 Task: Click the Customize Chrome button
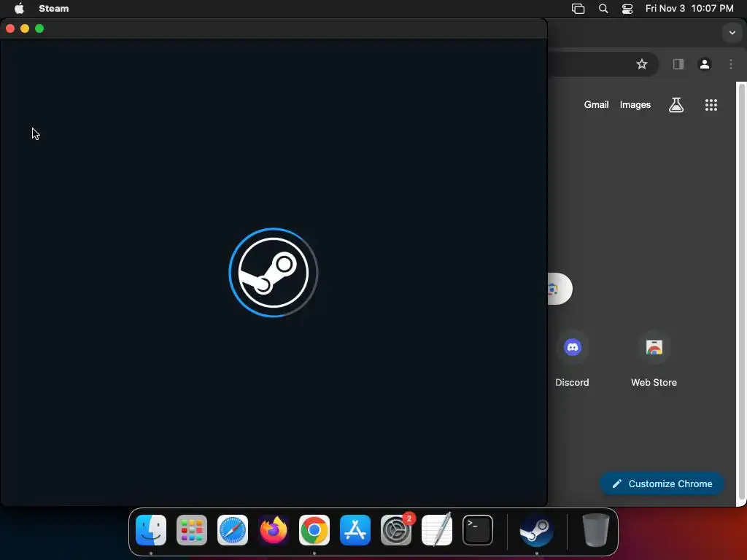click(x=662, y=484)
